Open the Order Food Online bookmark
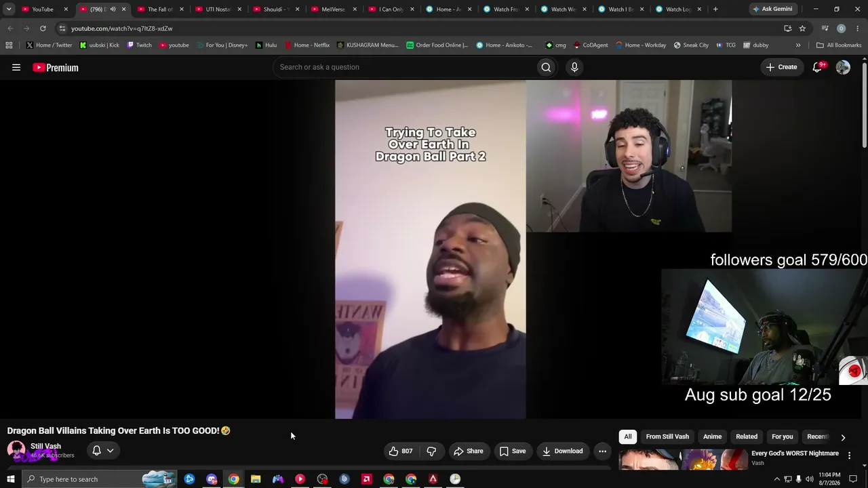 pos(437,45)
